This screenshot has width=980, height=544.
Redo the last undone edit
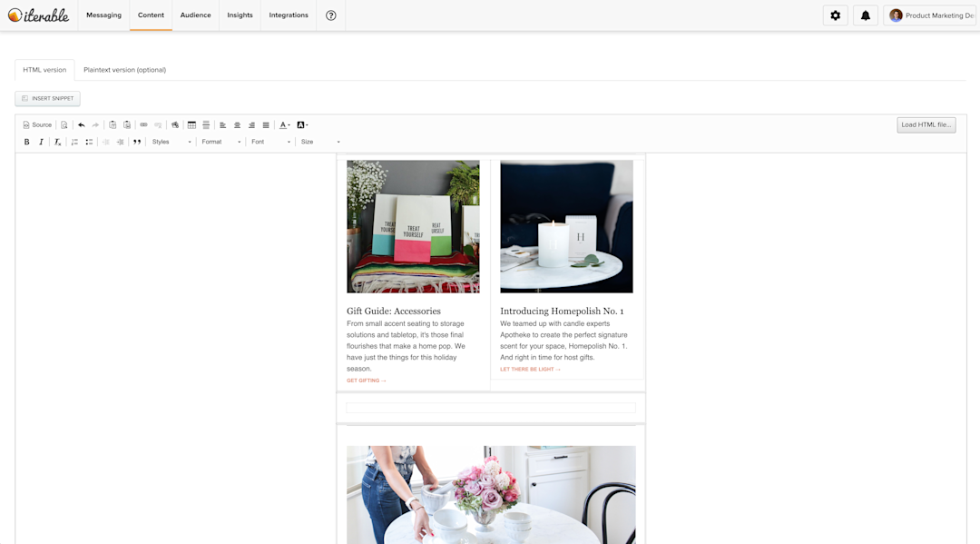click(x=95, y=125)
